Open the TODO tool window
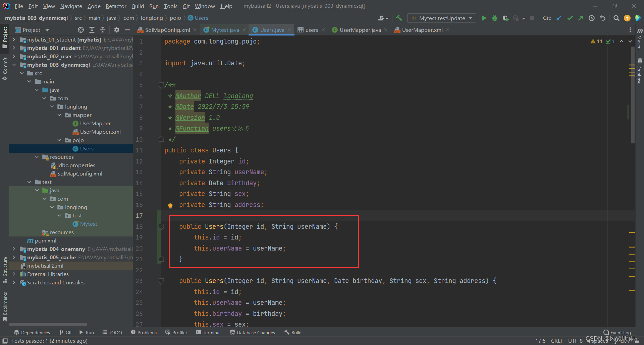Image resolution: width=644 pixels, height=345 pixels. (x=112, y=332)
